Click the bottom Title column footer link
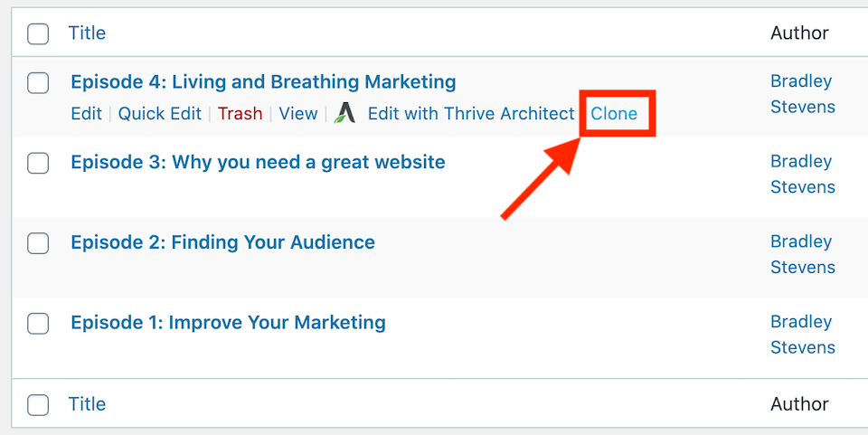 [87, 403]
